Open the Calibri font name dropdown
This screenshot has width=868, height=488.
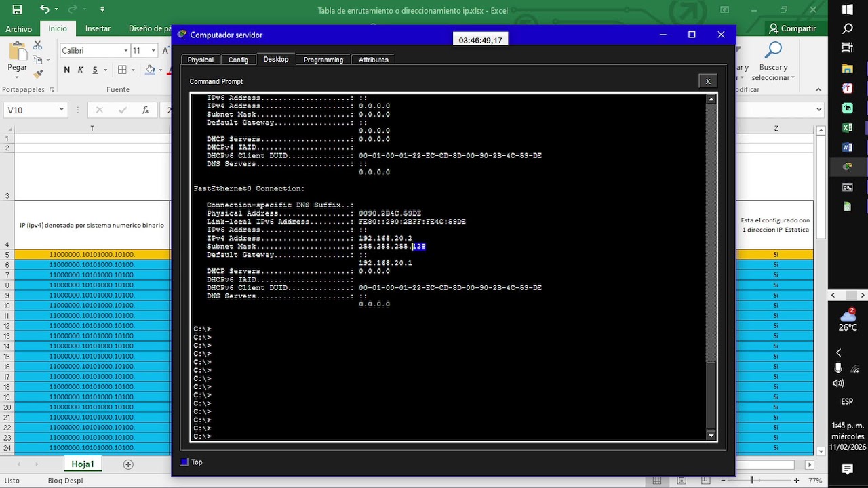click(125, 51)
